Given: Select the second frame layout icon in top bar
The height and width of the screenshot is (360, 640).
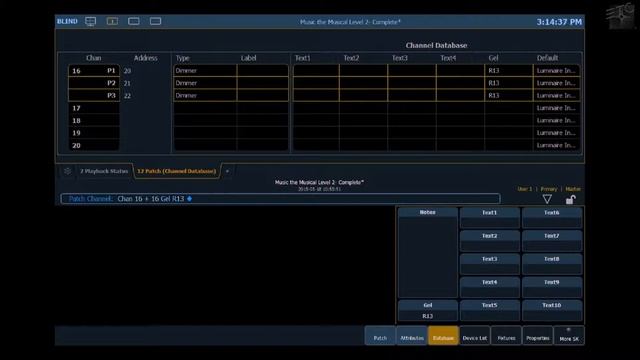Looking at the screenshot, I should pos(112,21).
